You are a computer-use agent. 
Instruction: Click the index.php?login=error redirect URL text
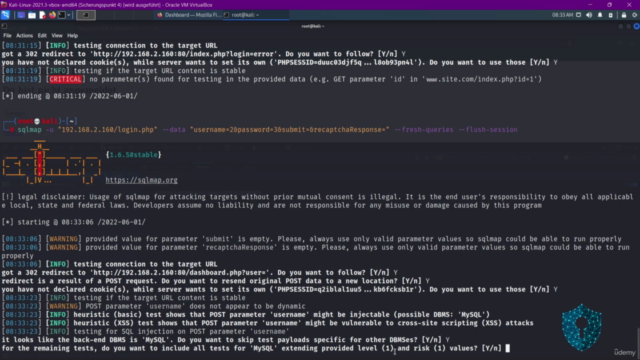point(185,54)
